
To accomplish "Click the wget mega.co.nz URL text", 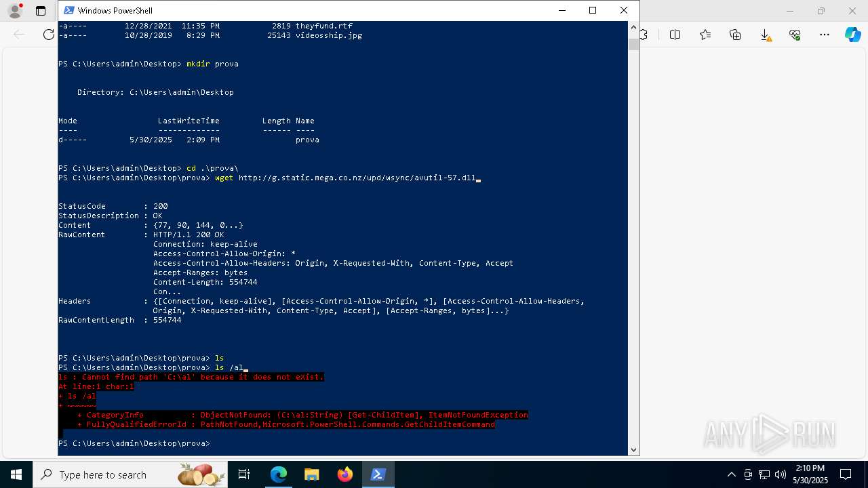I will click(357, 178).
